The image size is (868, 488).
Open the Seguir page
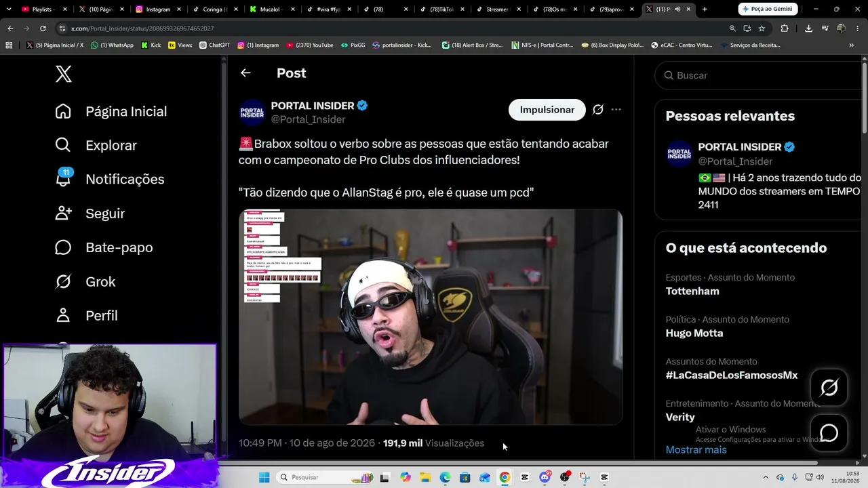coord(90,213)
